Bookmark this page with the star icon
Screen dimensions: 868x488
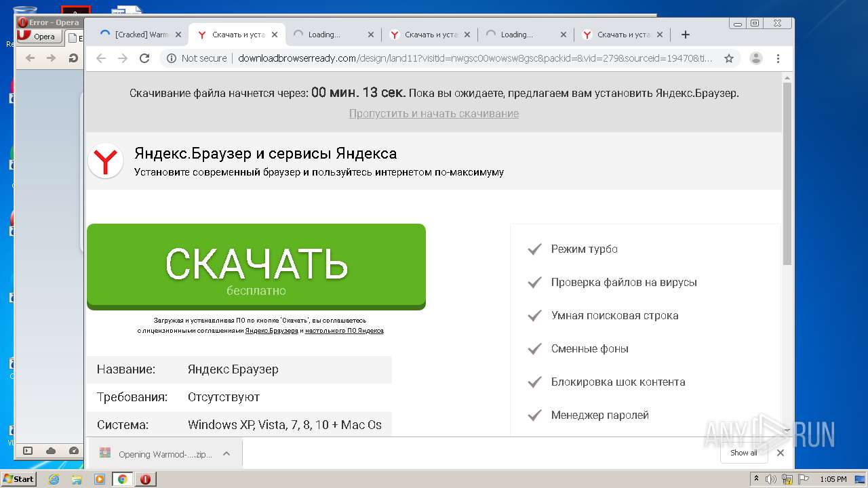[x=729, y=58]
